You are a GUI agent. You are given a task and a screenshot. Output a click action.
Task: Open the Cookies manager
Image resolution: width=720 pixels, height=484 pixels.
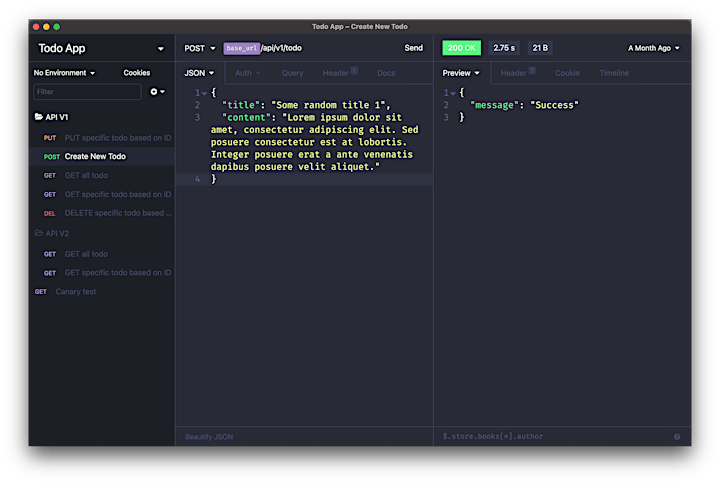coord(136,73)
